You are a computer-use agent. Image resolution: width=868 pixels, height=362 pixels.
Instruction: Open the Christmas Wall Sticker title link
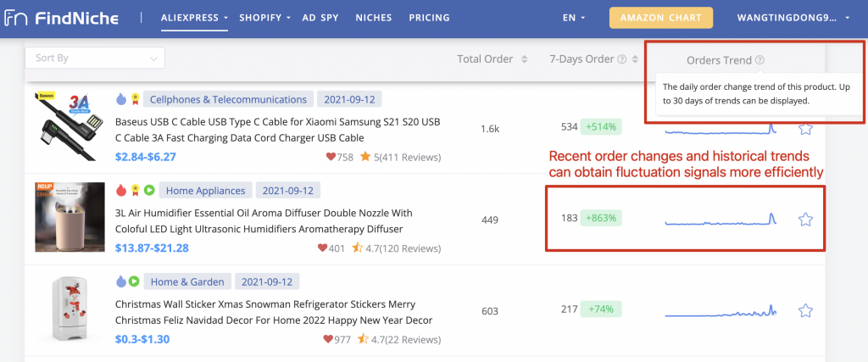pos(274,312)
